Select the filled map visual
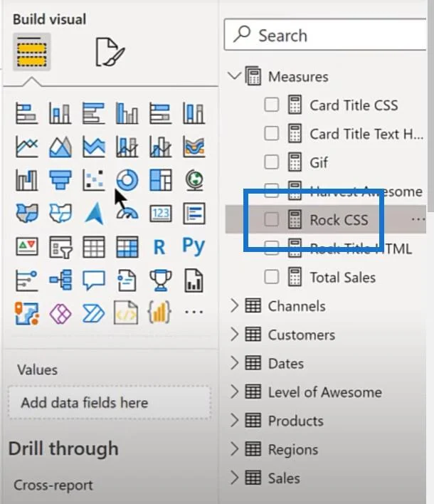 pos(26,213)
